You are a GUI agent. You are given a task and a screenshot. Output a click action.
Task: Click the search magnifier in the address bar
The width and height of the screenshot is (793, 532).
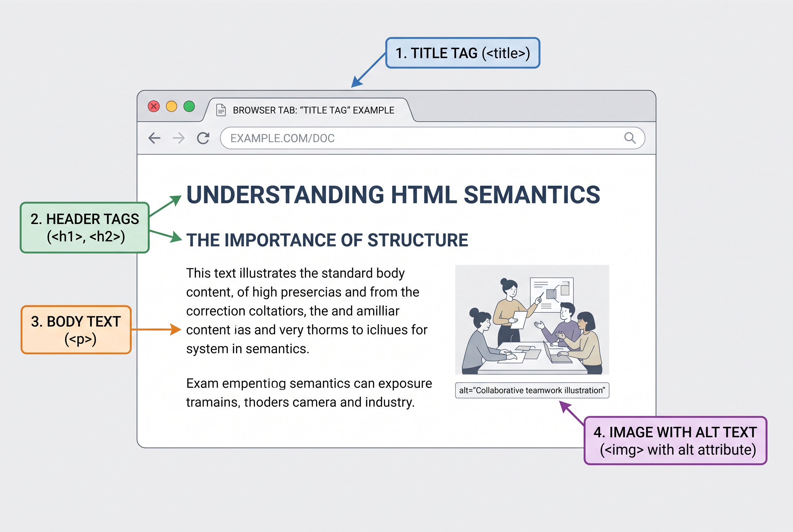(x=630, y=138)
